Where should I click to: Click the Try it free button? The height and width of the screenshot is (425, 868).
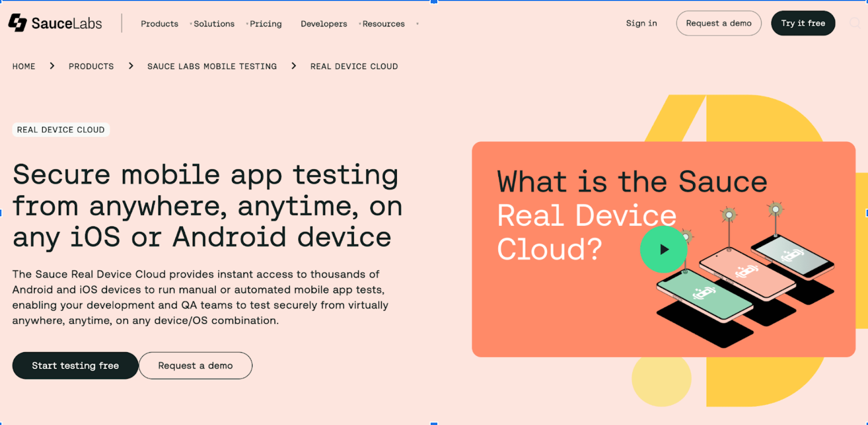point(803,23)
